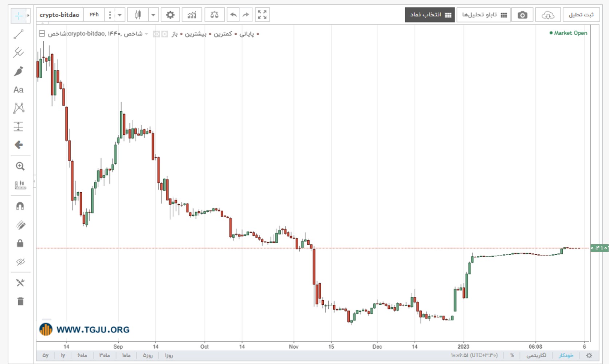
Task: Expand the series legend dropdown arrow
Action: coord(146,34)
